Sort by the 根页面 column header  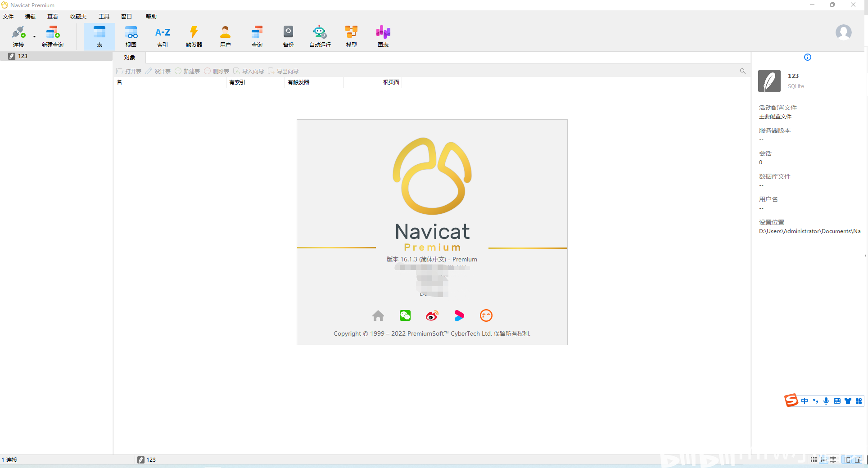372,82
